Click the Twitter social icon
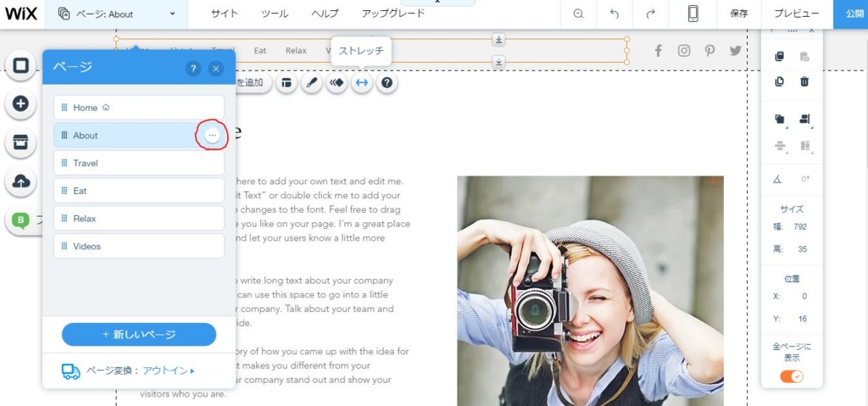The image size is (868, 406). tap(735, 51)
